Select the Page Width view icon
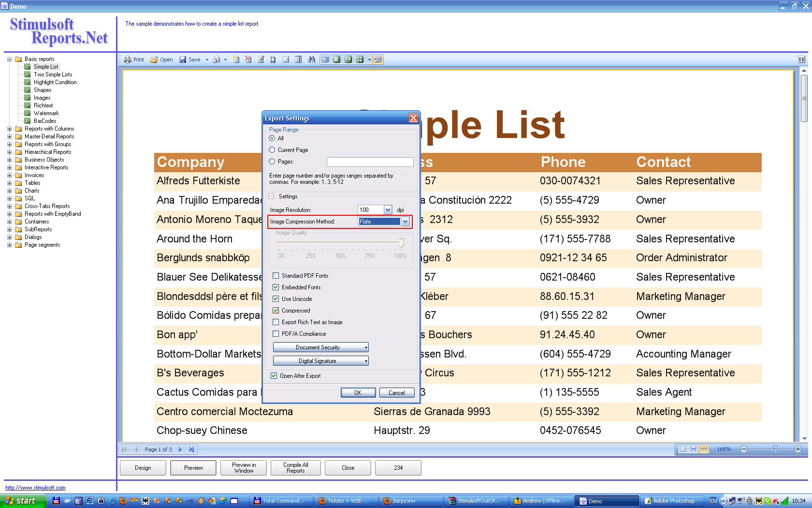The height and width of the screenshot is (508, 812). pyautogui.click(x=378, y=60)
